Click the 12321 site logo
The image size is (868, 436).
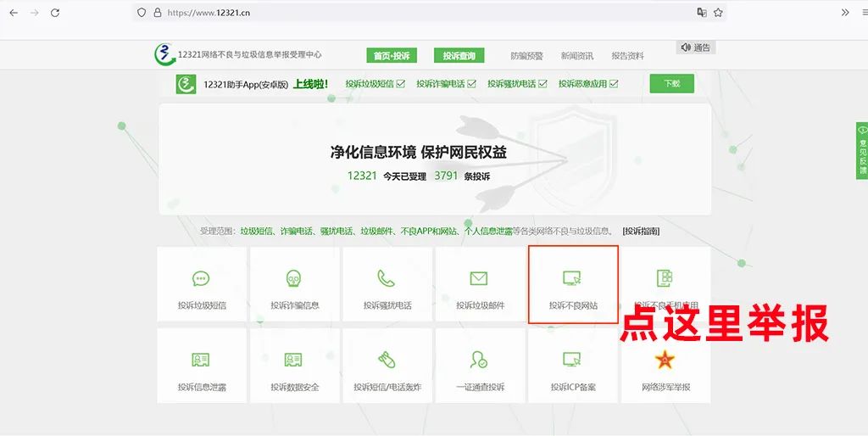pyautogui.click(x=164, y=54)
